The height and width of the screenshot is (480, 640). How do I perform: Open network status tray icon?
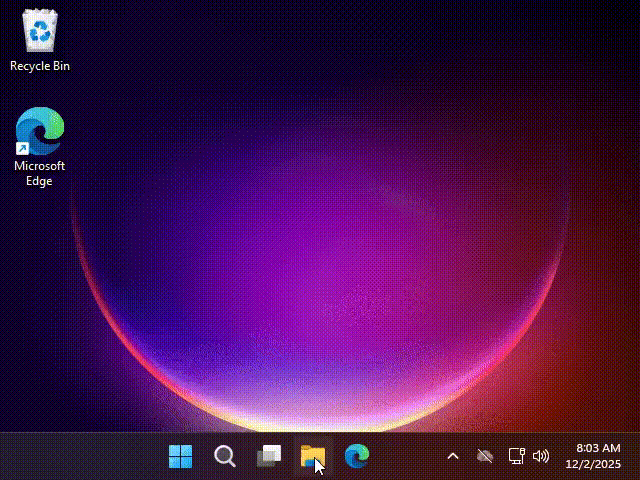coord(516,456)
